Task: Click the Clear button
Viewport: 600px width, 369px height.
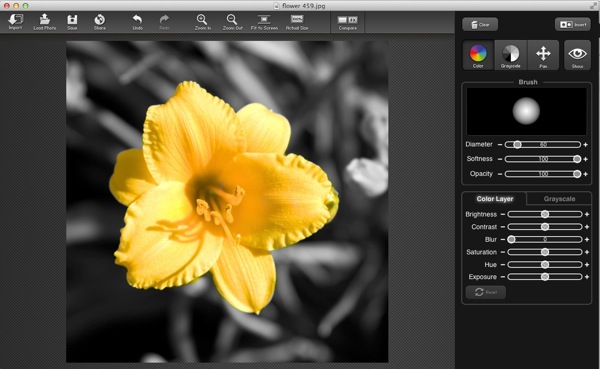Action: coord(480,24)
